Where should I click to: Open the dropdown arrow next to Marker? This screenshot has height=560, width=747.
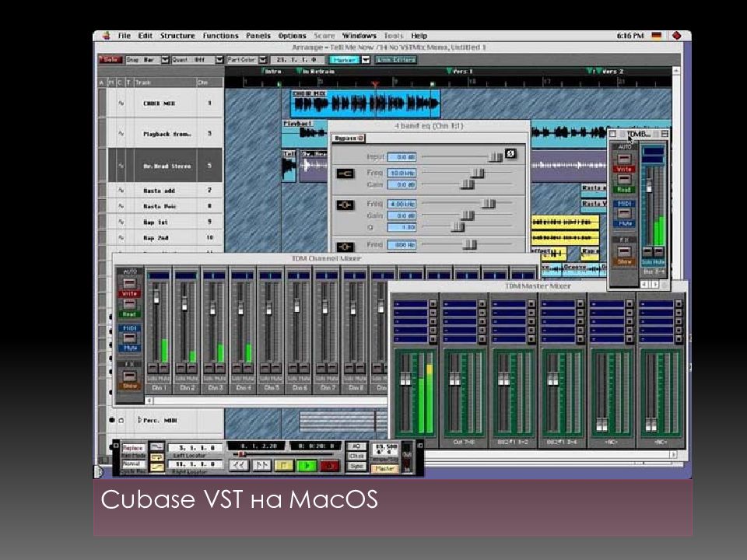coord(366,60)
